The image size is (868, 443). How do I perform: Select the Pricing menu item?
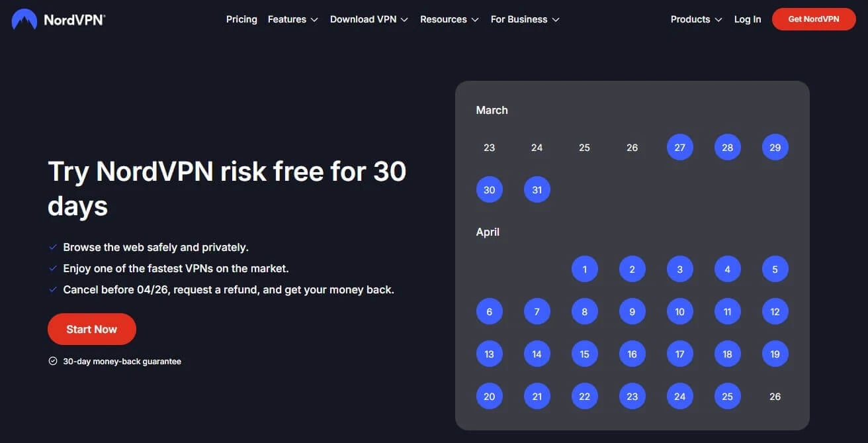click(241, 19)
